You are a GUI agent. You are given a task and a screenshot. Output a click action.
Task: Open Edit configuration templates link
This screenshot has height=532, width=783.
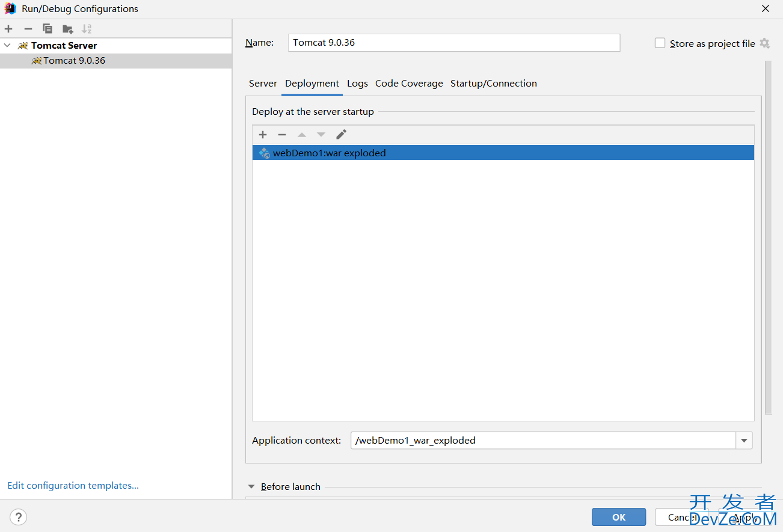pos(73,486)
